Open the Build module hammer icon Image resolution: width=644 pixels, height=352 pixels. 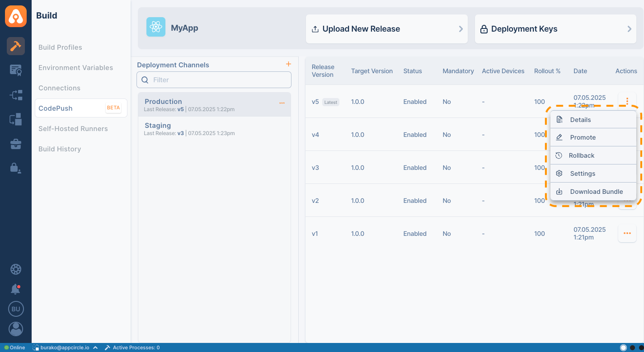(16, 46)
